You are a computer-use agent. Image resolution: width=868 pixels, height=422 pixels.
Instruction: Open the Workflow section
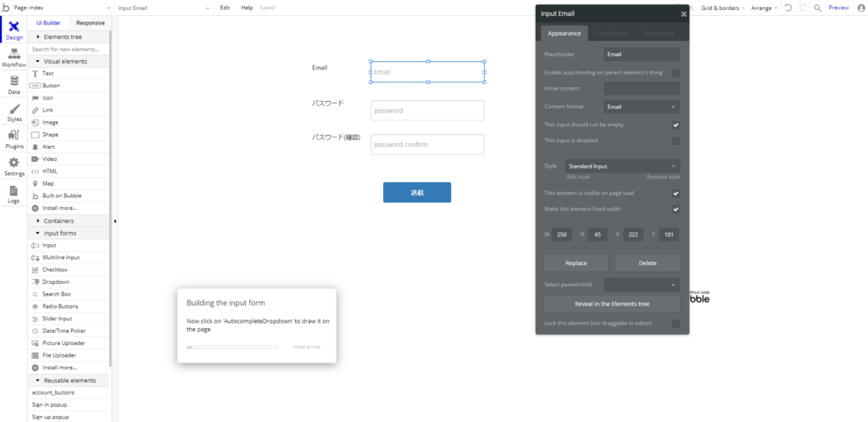click(x=14, y=58)
